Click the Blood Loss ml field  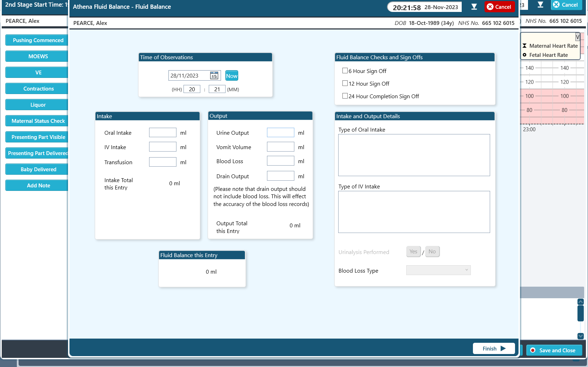[281, 161]
